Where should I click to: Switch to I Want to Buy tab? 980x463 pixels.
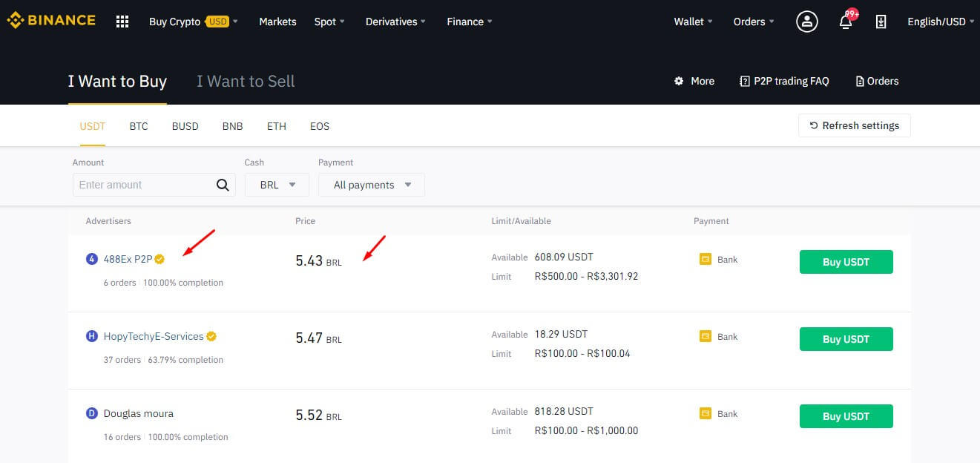(117, 81)
